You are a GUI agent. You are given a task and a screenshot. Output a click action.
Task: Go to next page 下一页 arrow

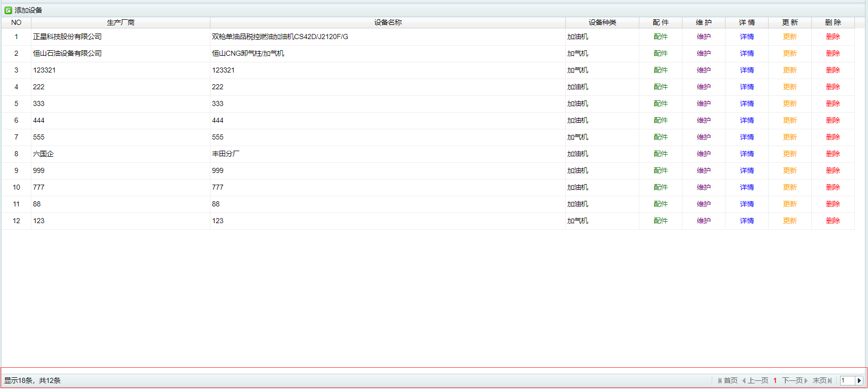(x=806, y=380)
